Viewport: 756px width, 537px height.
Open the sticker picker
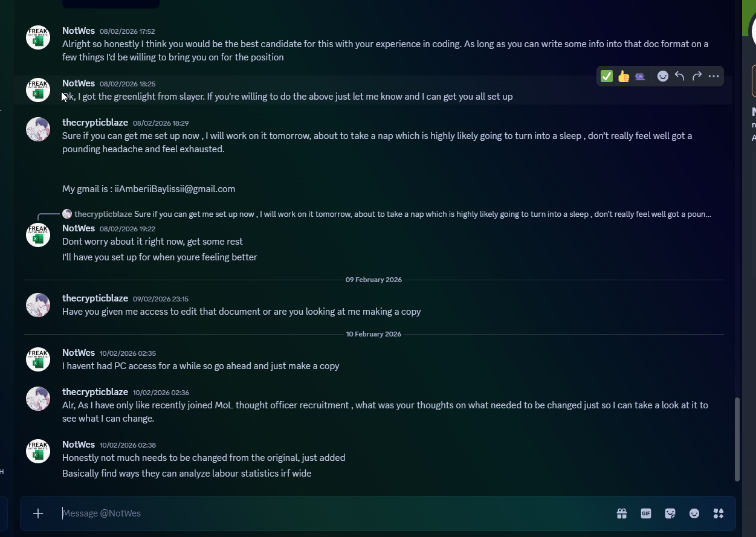[670, 513]
